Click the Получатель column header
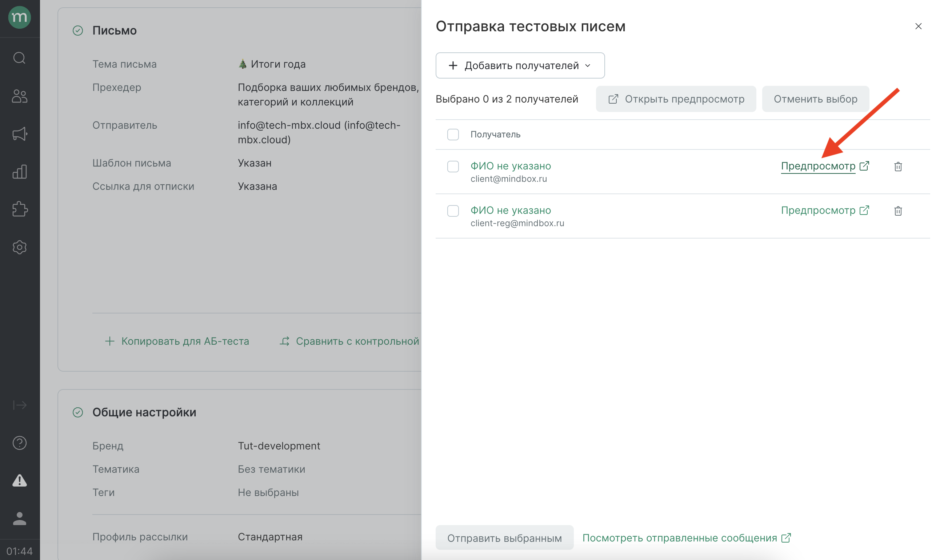Image resolution: width=944 pixels, height=560 pixels. tap(495, 134)
